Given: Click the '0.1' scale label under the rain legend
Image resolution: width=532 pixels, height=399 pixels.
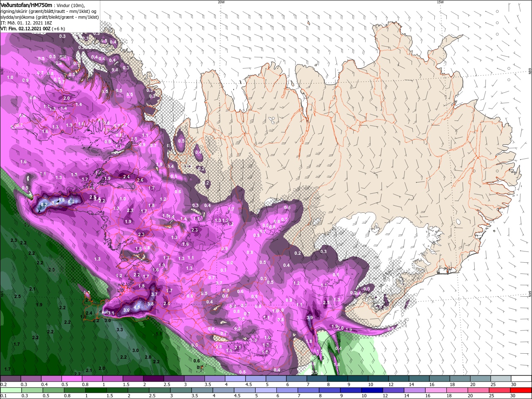Looking at the screenshot, I should point(3,396).
